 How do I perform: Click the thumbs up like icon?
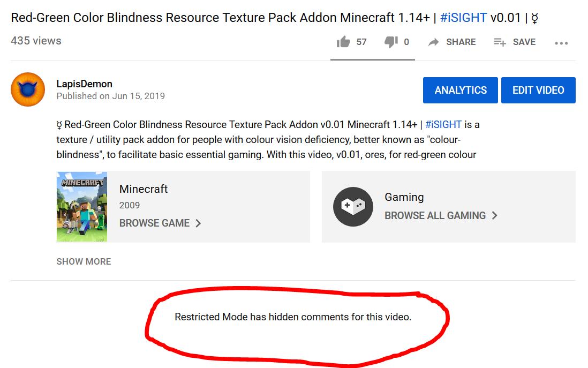[343, 42]
